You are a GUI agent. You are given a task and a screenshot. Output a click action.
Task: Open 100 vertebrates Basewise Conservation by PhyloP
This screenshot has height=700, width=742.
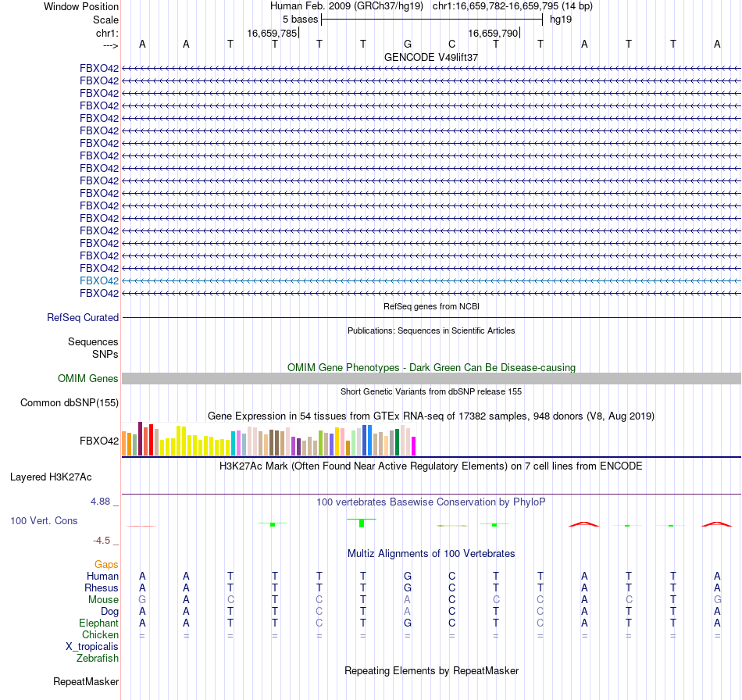(431, 502)
